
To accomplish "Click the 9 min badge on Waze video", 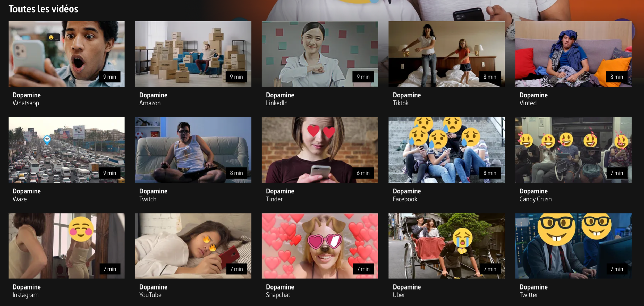I will [110, 173].
